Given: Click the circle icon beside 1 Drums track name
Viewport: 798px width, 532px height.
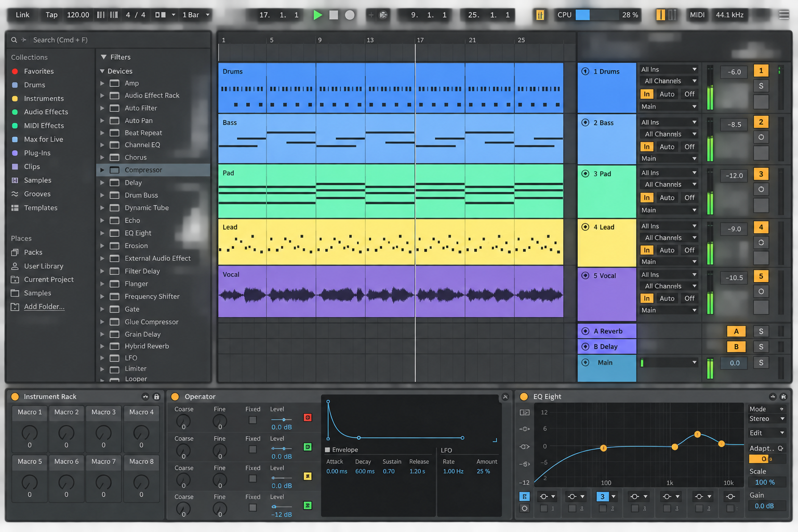Looking at the screenshot, I should point(586,72).
